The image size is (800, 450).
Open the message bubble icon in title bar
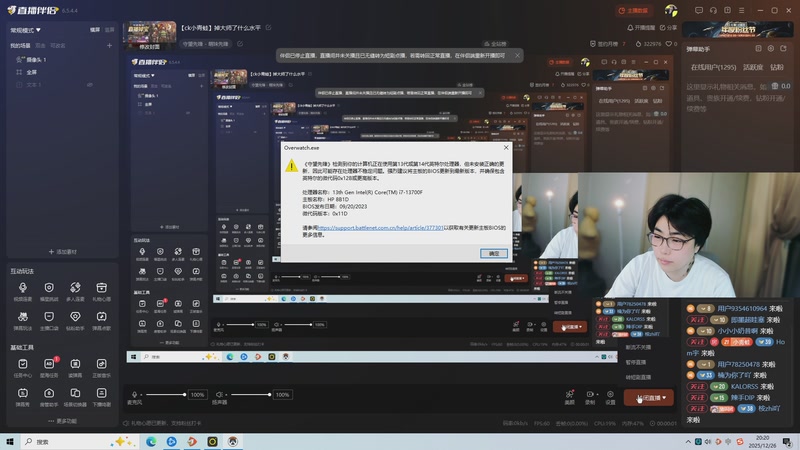tap(699, 10)
